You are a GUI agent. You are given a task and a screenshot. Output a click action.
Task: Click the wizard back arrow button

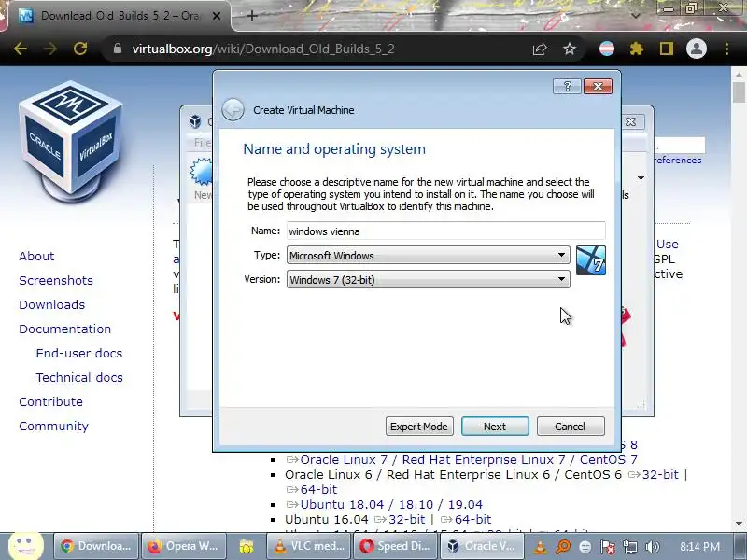(233, 110)
